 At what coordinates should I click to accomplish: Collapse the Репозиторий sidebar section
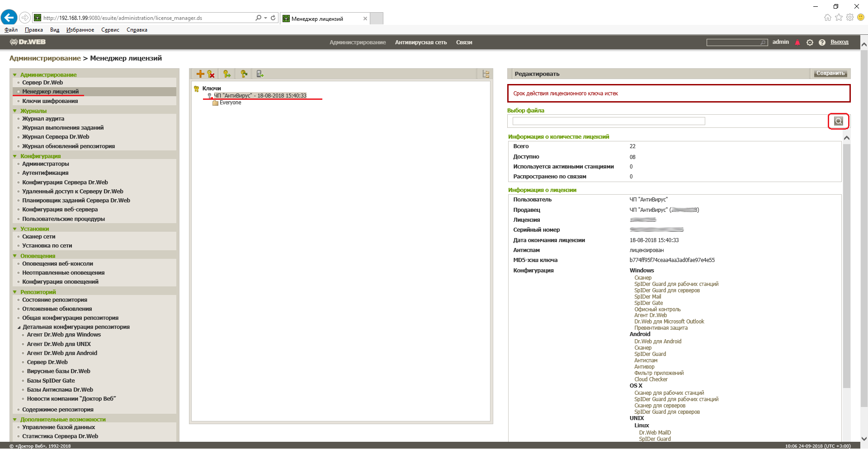click(x=15, y=292)
